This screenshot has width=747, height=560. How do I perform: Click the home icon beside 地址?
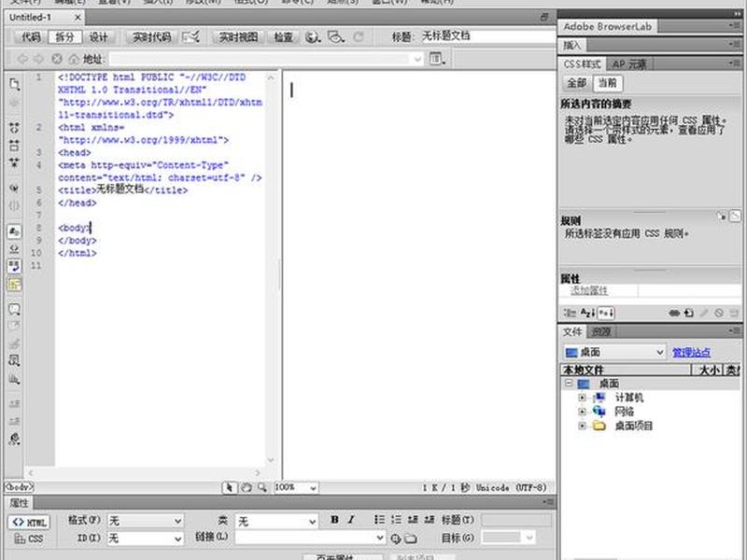74,59
